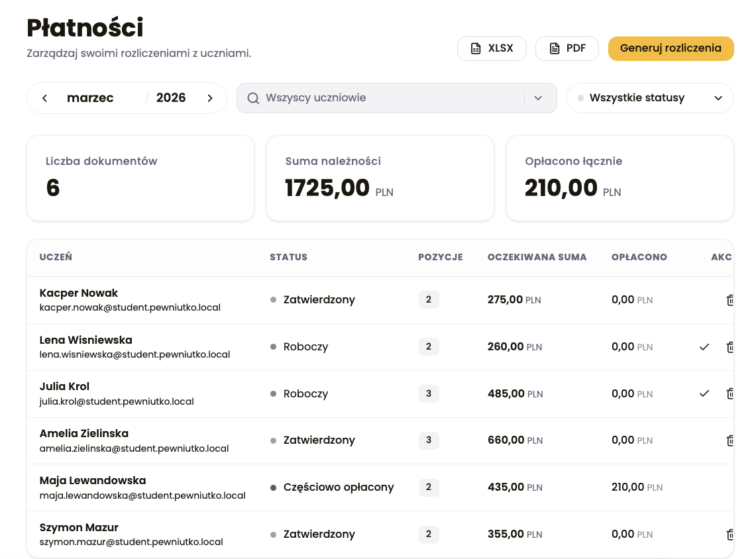Approve Lena Wisniewska's draft via checkmark icon
The image size is (756, 559).
pyautogui.click(x=704, y=346)
